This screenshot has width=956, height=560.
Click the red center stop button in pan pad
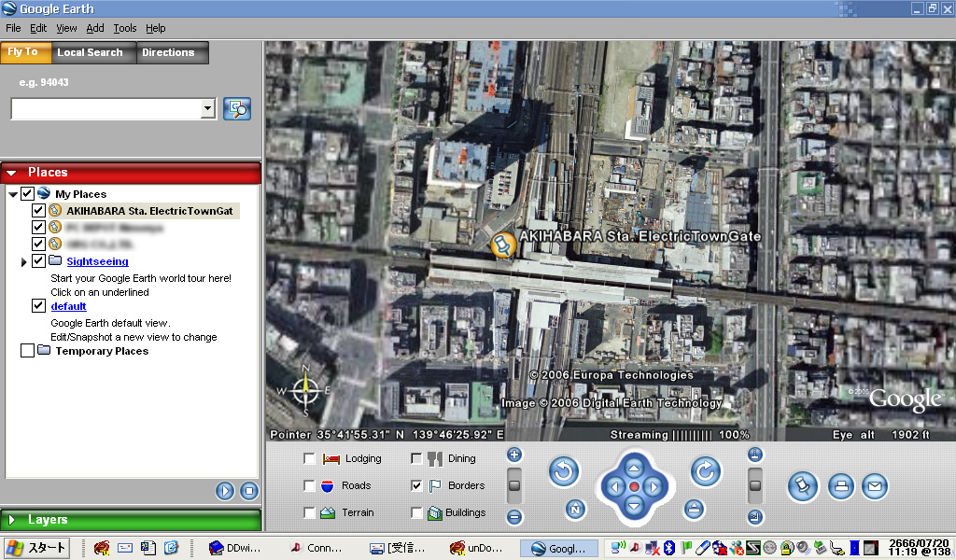[x=634, y=487]
